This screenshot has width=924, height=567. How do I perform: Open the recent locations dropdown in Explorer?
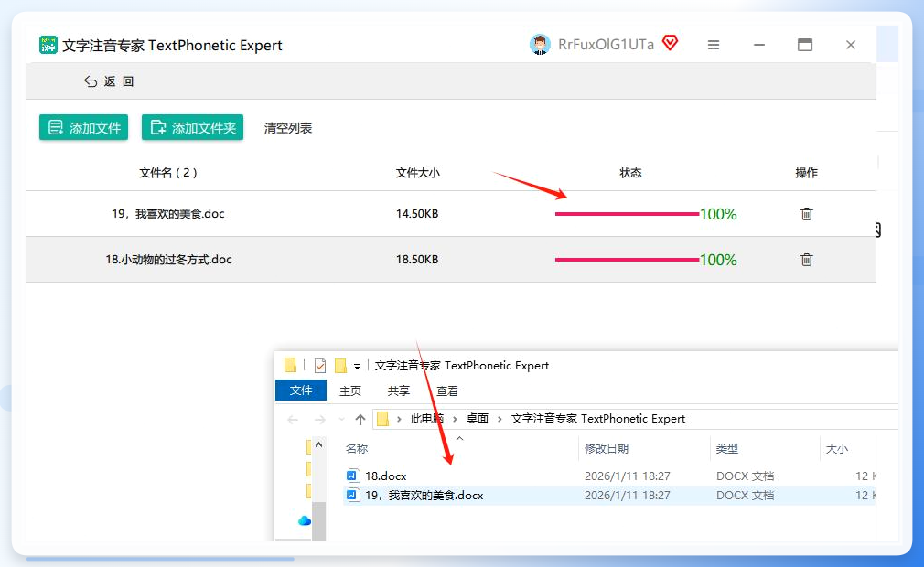(341, 419)
